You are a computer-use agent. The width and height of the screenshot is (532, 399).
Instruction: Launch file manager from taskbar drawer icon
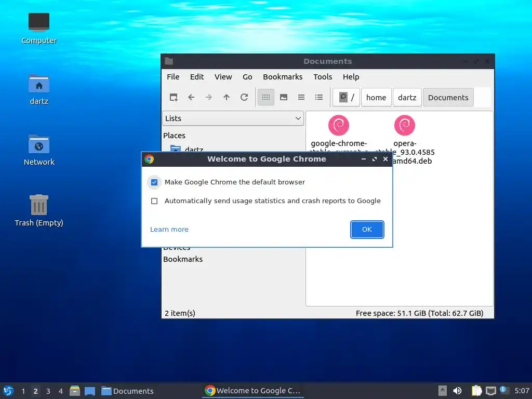click(x=75, y=391)
